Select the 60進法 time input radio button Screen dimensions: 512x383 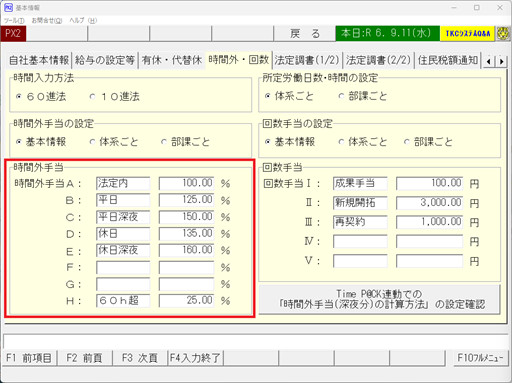[x=19, y=97]
